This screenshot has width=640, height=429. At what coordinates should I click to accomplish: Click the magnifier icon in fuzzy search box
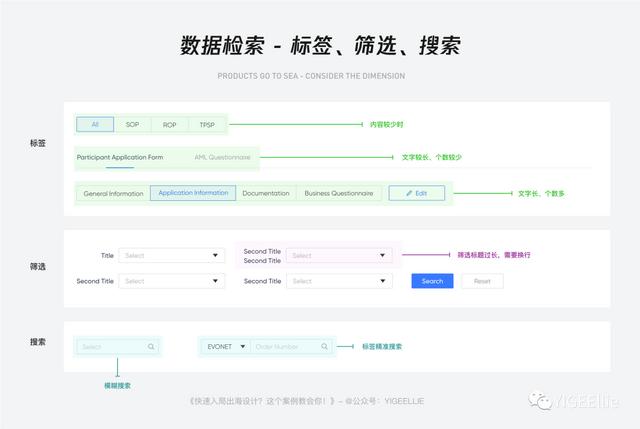(x=151, y=347)
